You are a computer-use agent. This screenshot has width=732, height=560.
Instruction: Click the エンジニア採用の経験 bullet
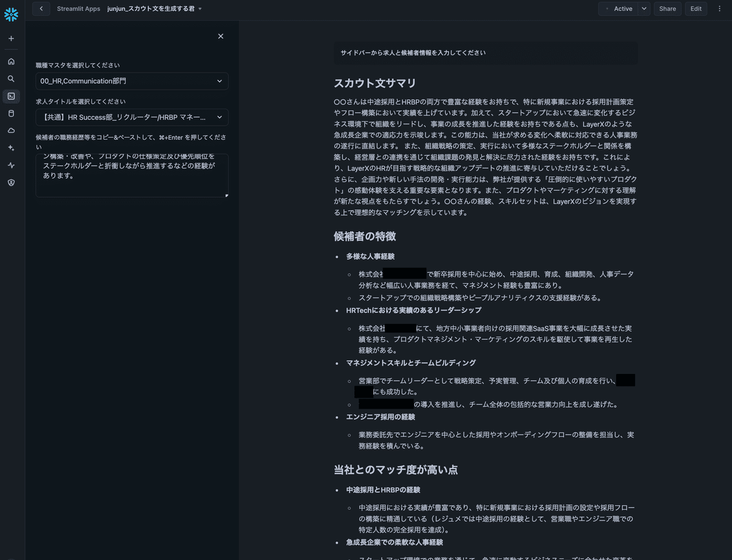pos(381,417)
